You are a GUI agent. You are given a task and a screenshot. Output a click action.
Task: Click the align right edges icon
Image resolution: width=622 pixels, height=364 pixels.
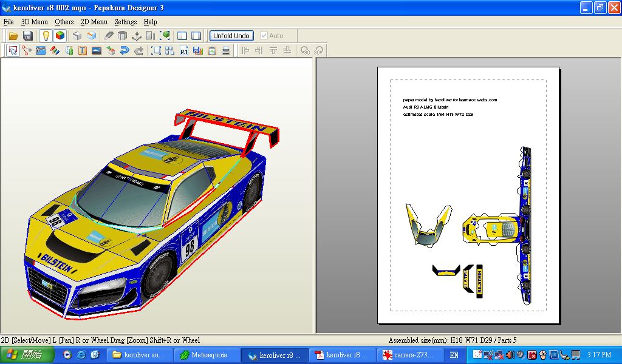(259, 51)
